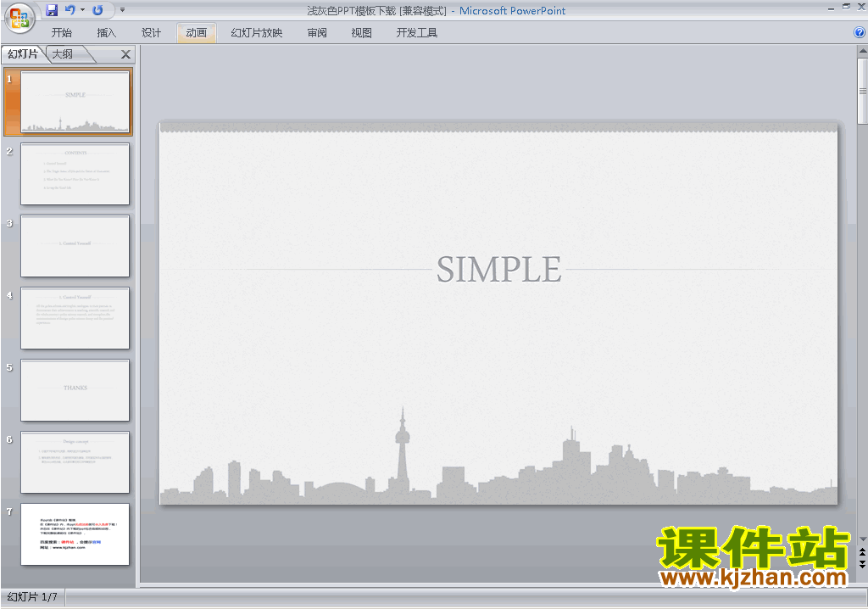Screen dimensions: 868x609
Task: Open the 开发工具 ribbon tab
Action: tap(417, 33)
